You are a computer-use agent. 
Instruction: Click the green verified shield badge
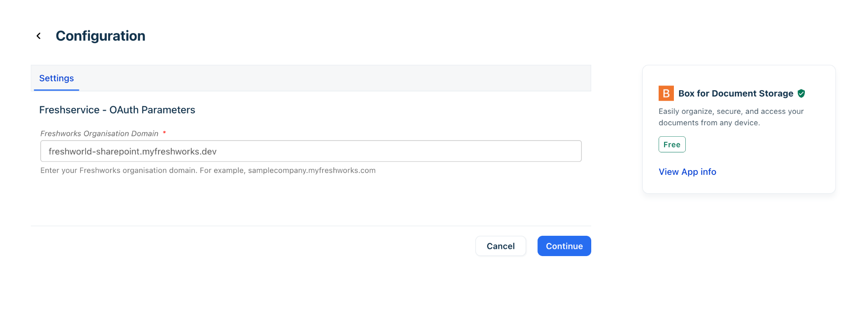(x=801, y=93)
